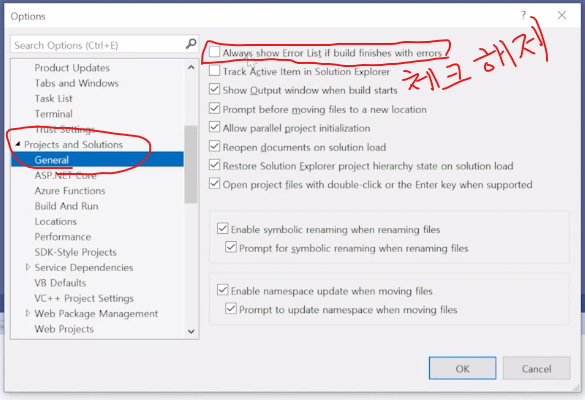Close the Options dialog

pyautogui.click(x=561, y=15)
